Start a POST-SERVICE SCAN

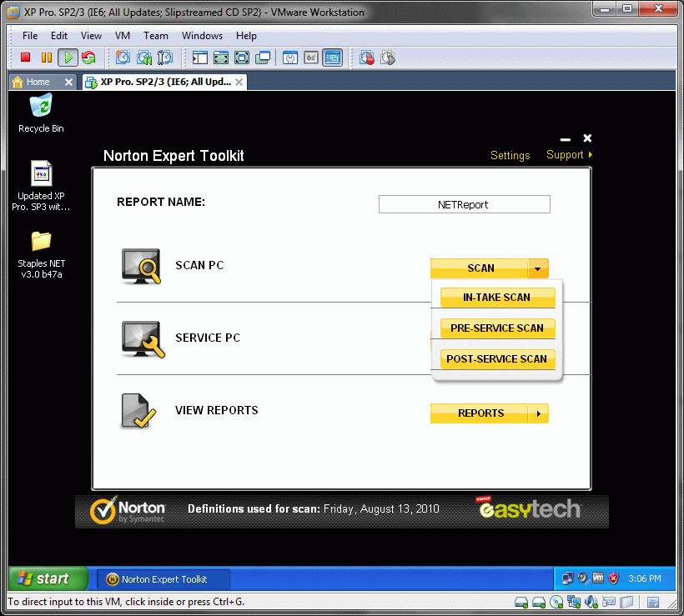[x=497, y=358]
